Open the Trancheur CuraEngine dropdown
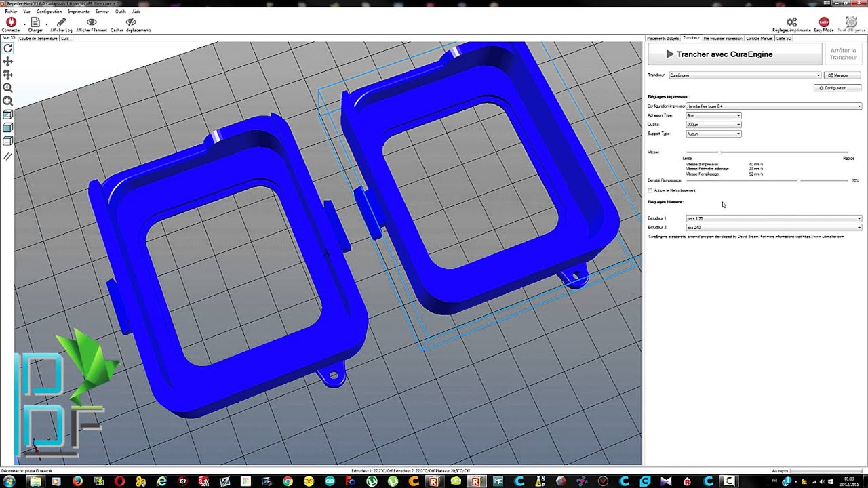Viewport: 868px width, 488px height. tap(745, 75)
